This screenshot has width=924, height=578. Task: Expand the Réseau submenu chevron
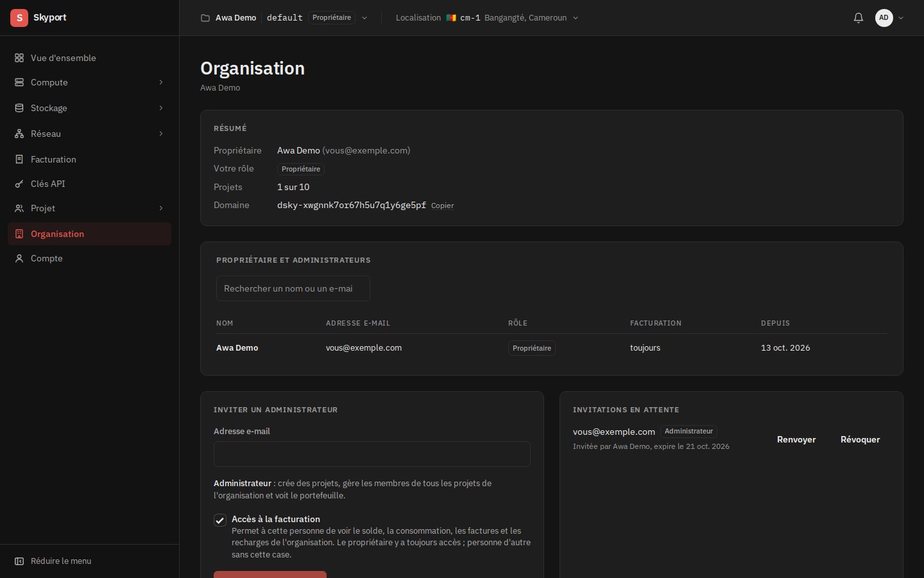[x=161, y=134]
